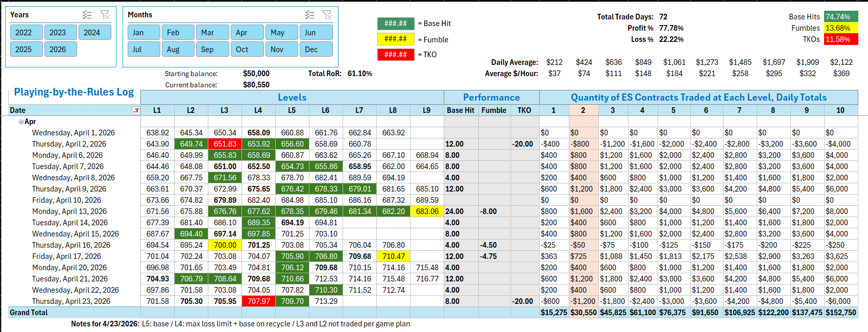This screenshot has height=332, width=868.
Task: Select the Levels header band
Action: tap(292, 98)
